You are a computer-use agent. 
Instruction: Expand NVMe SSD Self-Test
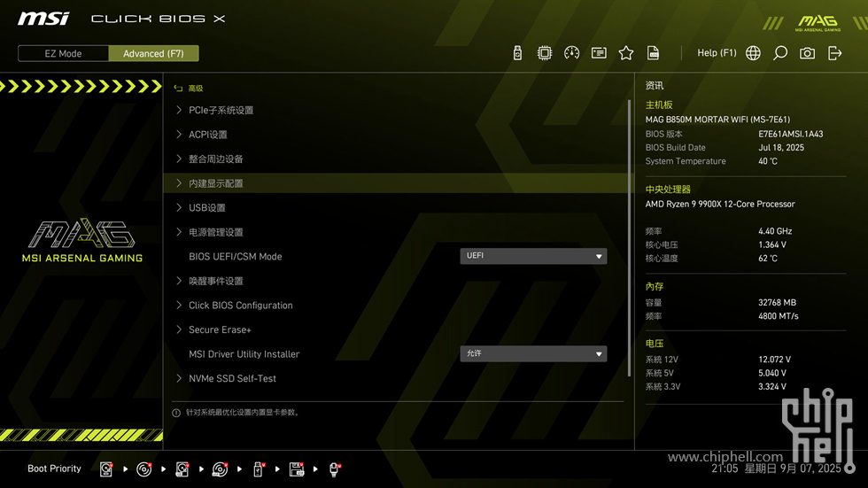point(398,378)
